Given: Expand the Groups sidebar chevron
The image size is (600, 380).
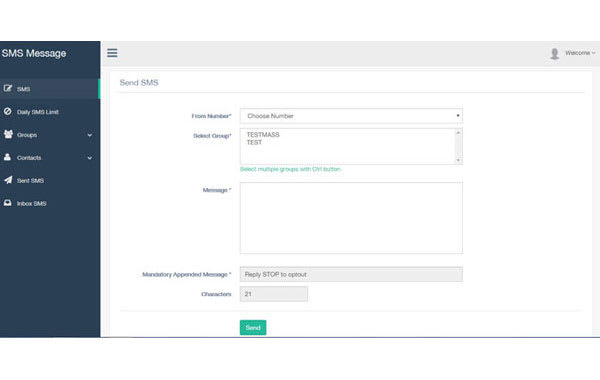Looking at the screenshot, I should (90, 135).
